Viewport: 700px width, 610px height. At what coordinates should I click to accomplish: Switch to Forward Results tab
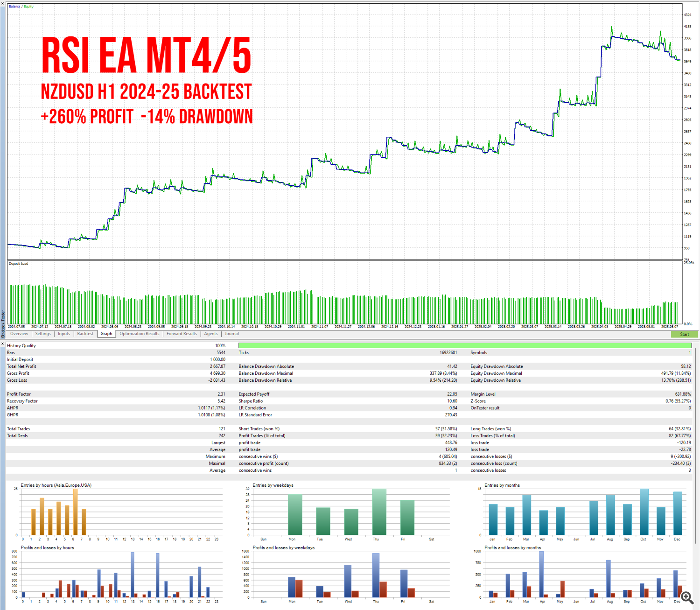pyautogui.click(x=182, y=334)
